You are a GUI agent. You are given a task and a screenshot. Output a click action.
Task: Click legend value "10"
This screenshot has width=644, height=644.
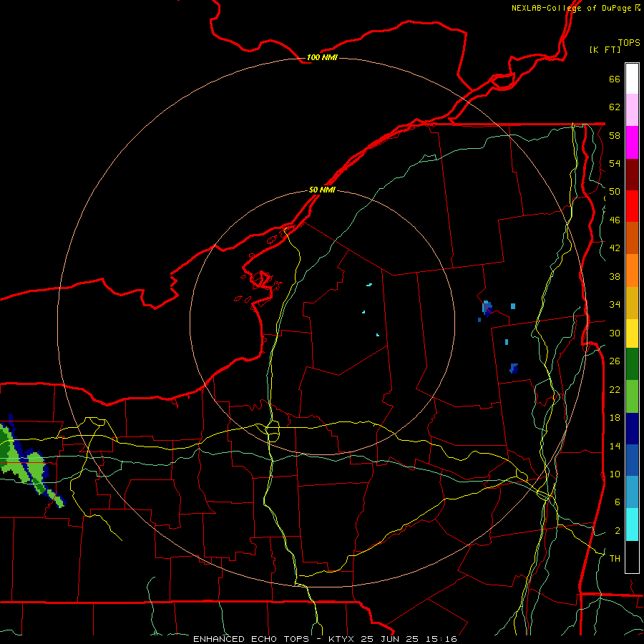tap(615, 474)
